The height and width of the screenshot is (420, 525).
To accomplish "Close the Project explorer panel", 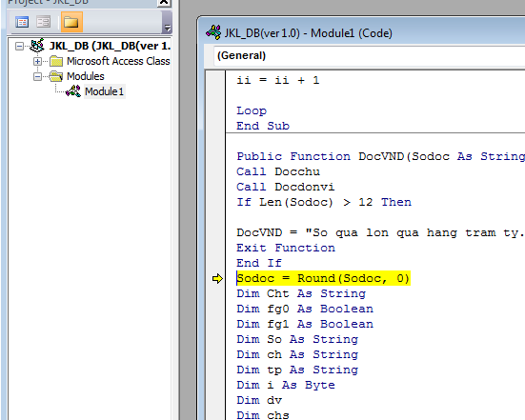I will click(164, 3).
